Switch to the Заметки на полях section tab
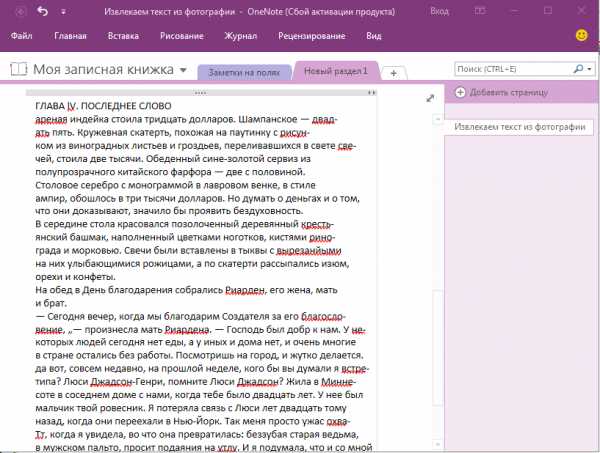Screen dimensions: 600x453 [244, 72]
